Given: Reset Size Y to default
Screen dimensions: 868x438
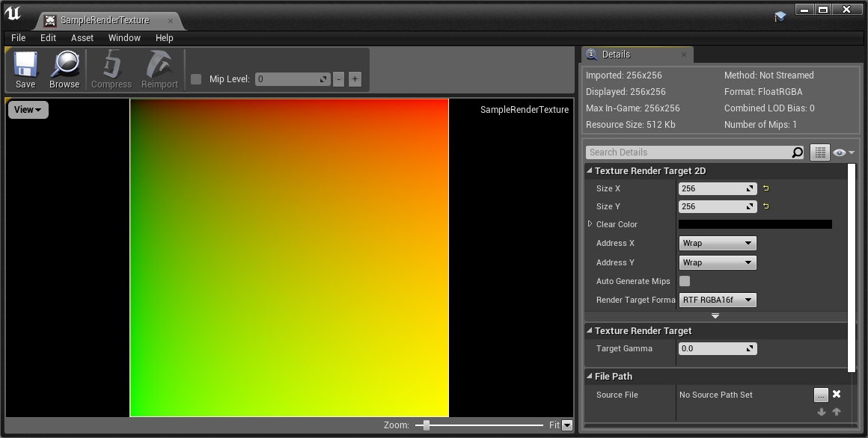Looking at the screenshot, I should point(766,206).
